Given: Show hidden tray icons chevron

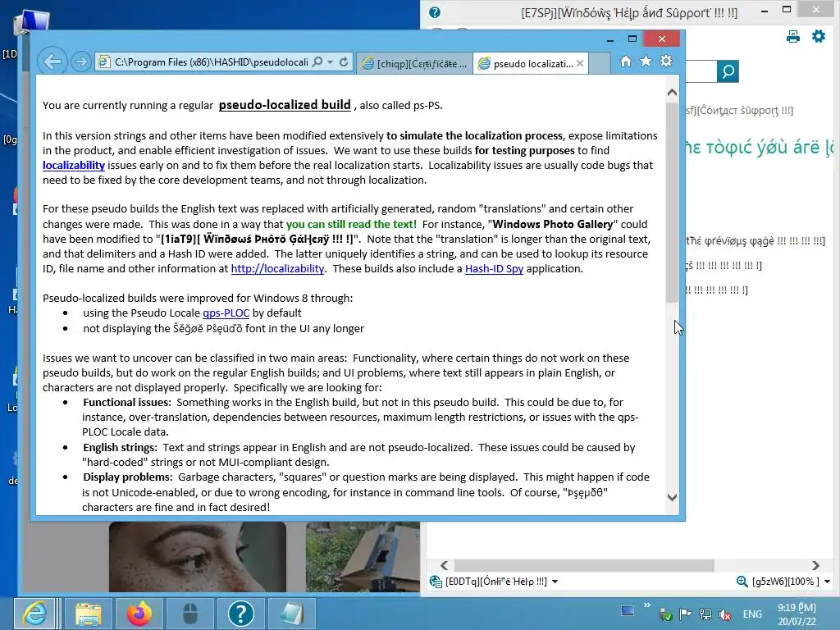Looking at the screenshot, I should [x=646, y=605].
